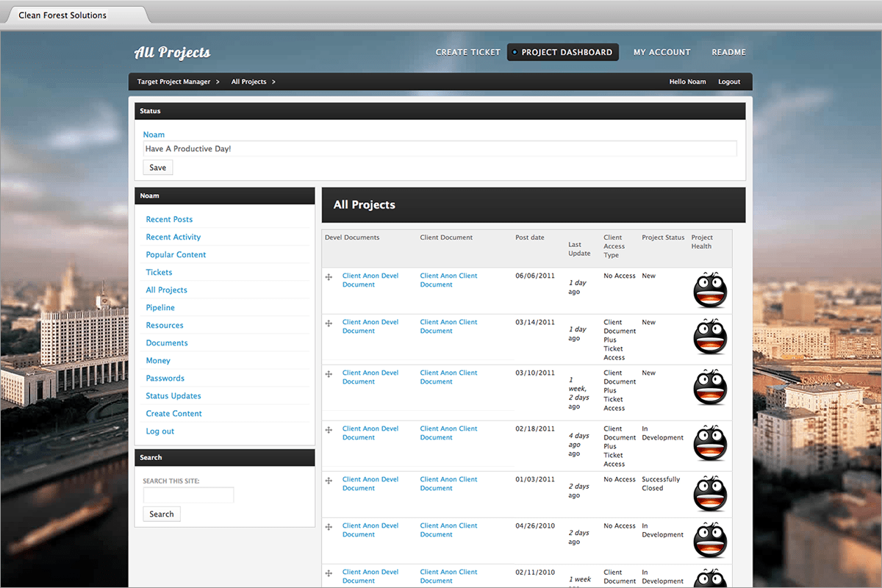Open Recent Posts from the sidebar

point(169,220)
